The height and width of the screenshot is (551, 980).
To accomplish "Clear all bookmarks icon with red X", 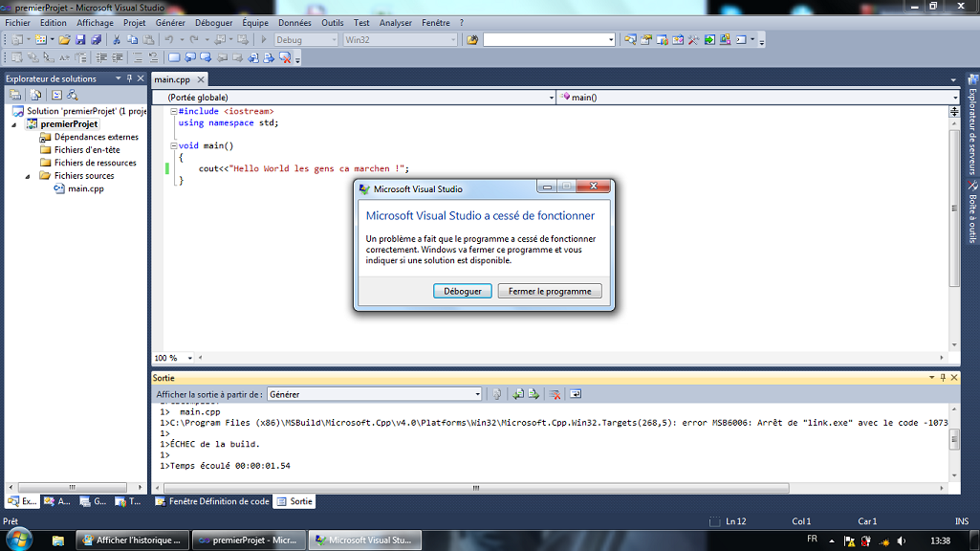I will point(285,57).
